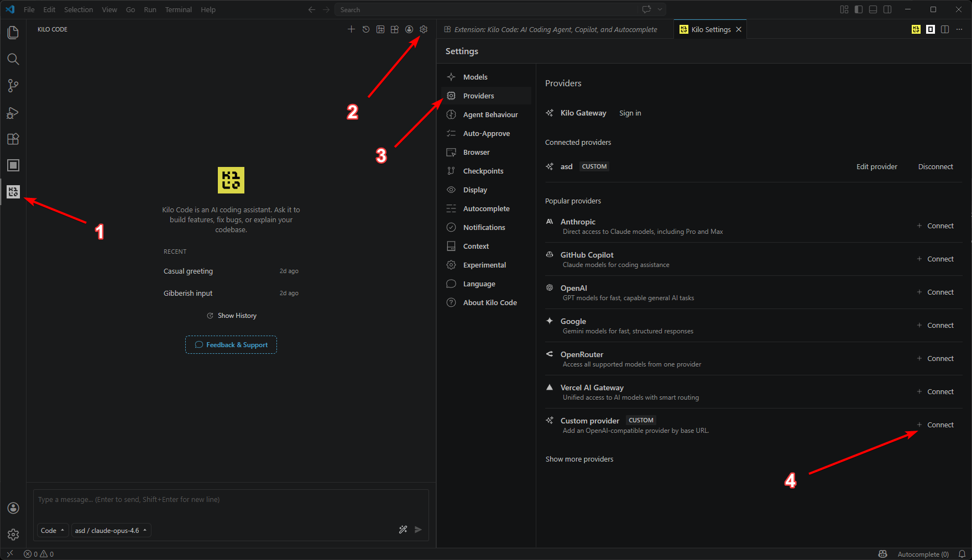Click Edit provider for asd

(877, 166)
